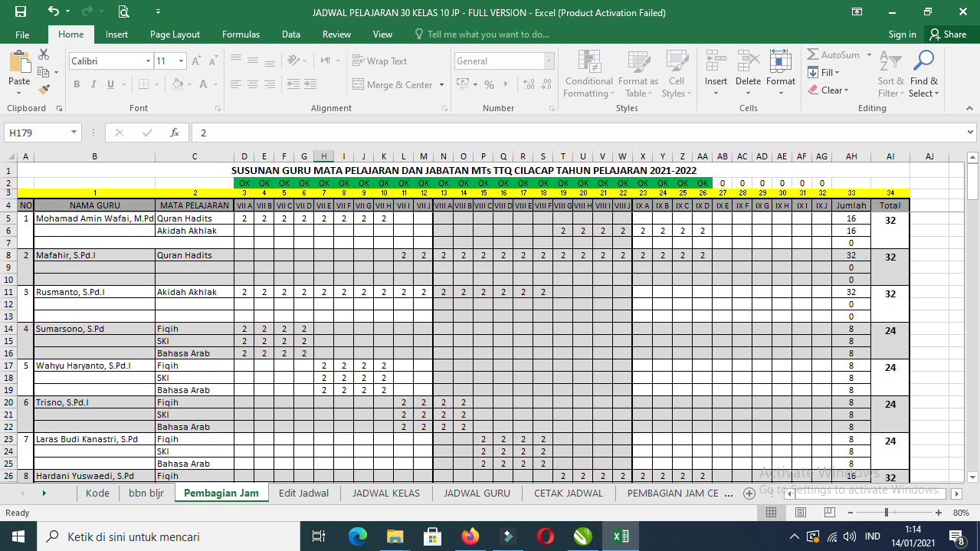The width and height of the screenshot is (980, 551).
Task: Click the Sort & Filter icon
Action: click(890, 74)
